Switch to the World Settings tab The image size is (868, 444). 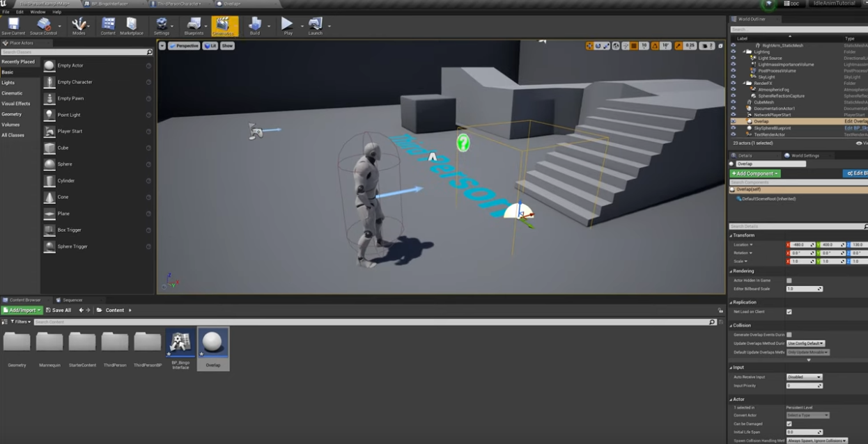click(805, 156)
